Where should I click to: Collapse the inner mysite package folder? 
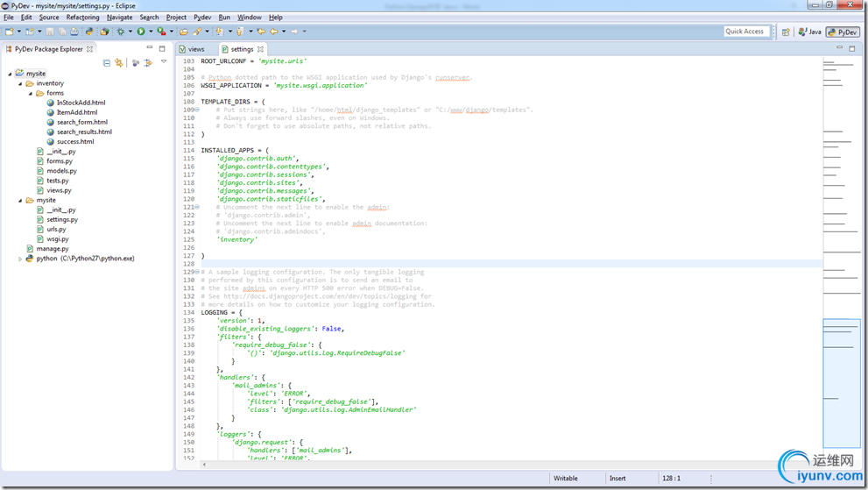tap(20, 201)
